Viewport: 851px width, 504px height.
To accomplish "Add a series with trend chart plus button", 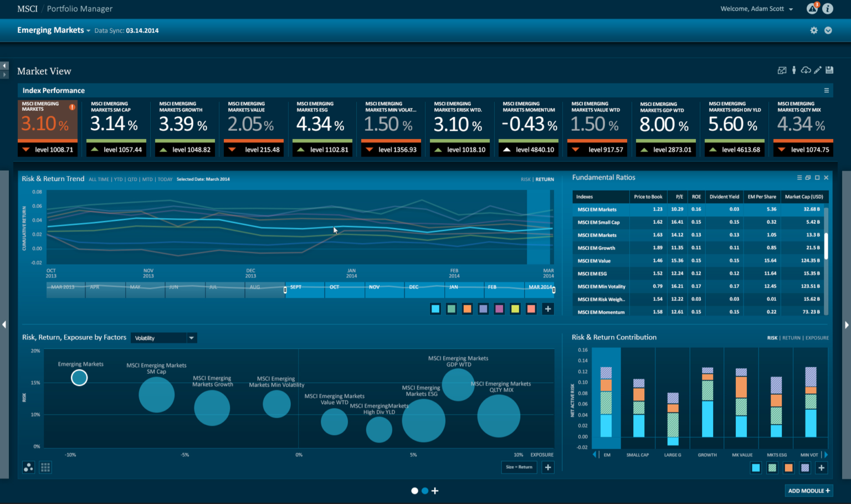I will click(548, 309).
